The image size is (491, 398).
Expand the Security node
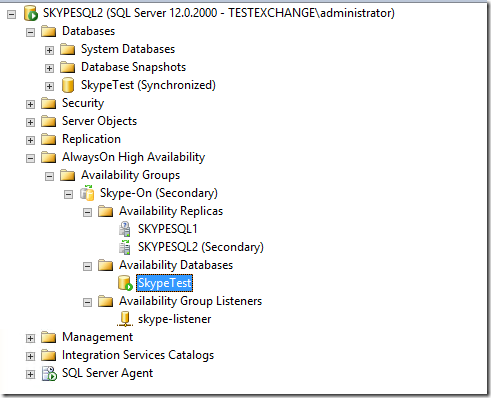point(30,104)
